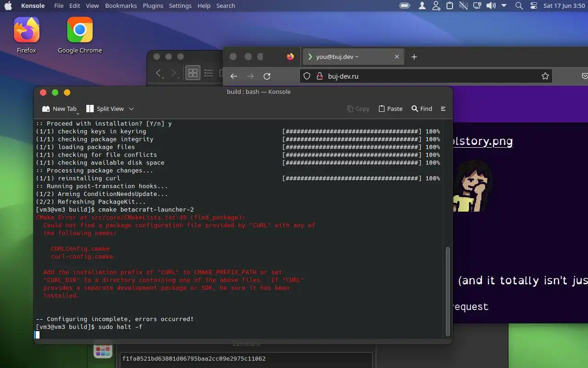Viewport: 588px width, 368px height.
Task: Click the lolstory.png link on webpage
Action: pyautogui.click(x=482, y=141)
